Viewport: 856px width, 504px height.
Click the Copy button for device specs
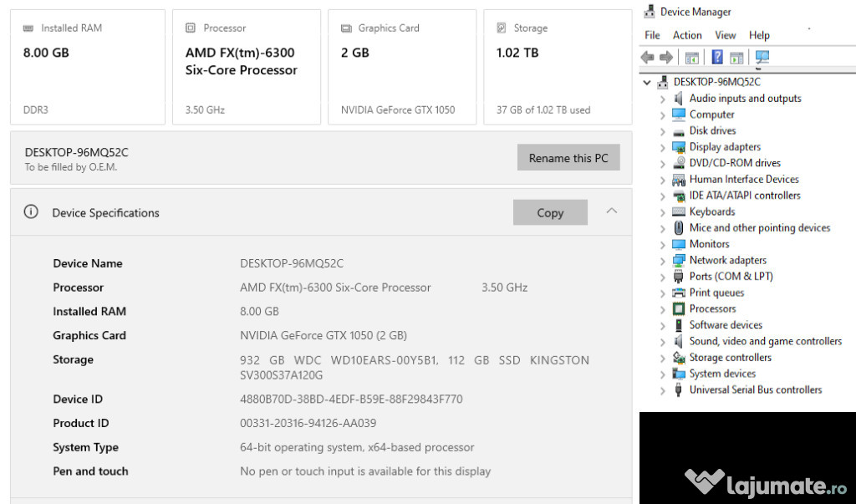click(x=549, y=212)
